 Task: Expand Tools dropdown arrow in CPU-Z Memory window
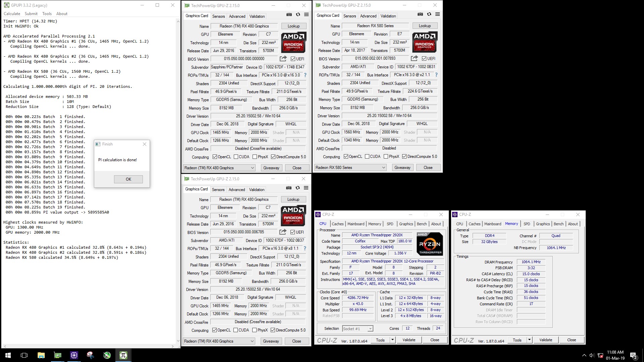(529, 340)
